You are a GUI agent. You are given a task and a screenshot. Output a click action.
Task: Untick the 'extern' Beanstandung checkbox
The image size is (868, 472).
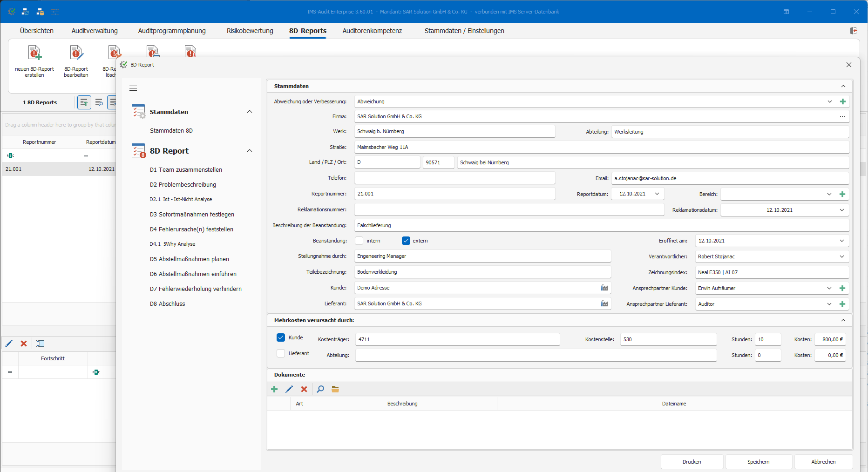(x=406, y=241)
